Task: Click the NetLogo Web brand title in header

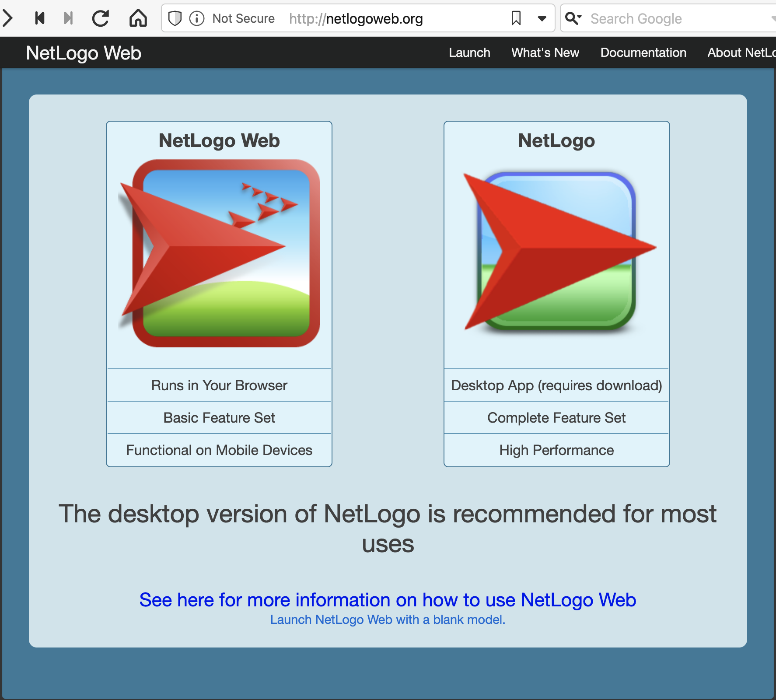Action: pyautogui.click(x=84, y=53)
